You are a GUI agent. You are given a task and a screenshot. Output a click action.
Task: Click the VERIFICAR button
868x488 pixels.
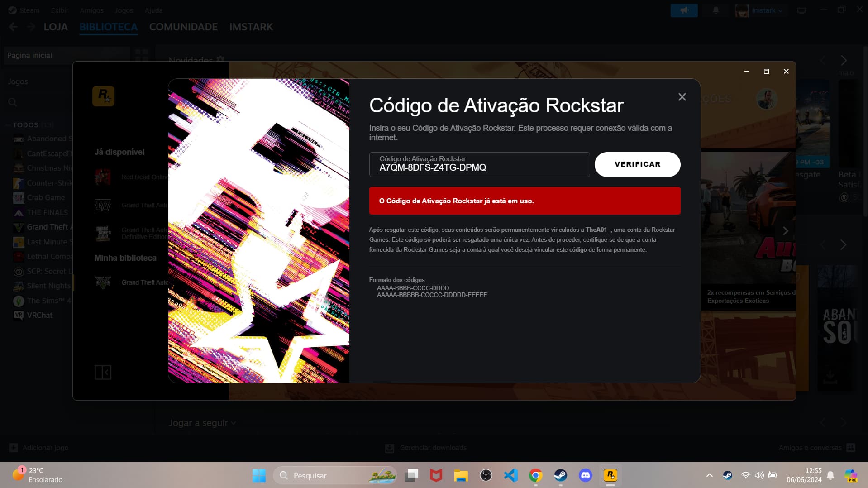(x=637, y=164)
